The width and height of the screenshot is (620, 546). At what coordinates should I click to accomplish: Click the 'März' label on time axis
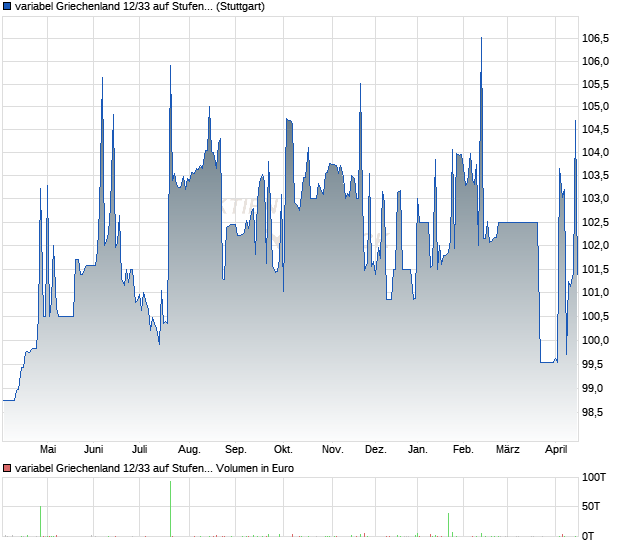[508, 450]
